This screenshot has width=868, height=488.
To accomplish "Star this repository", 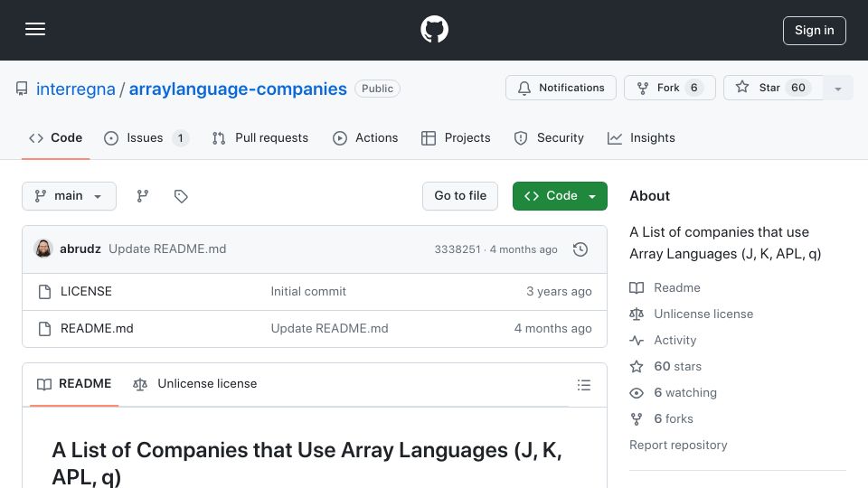I will tap(773, 88).
